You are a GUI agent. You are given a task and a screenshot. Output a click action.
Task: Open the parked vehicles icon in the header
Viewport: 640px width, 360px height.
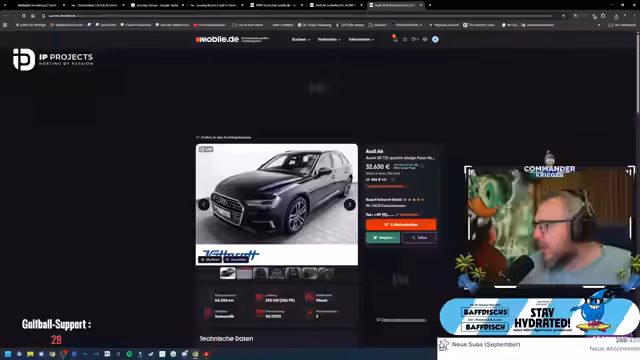(x=415, y=39)
